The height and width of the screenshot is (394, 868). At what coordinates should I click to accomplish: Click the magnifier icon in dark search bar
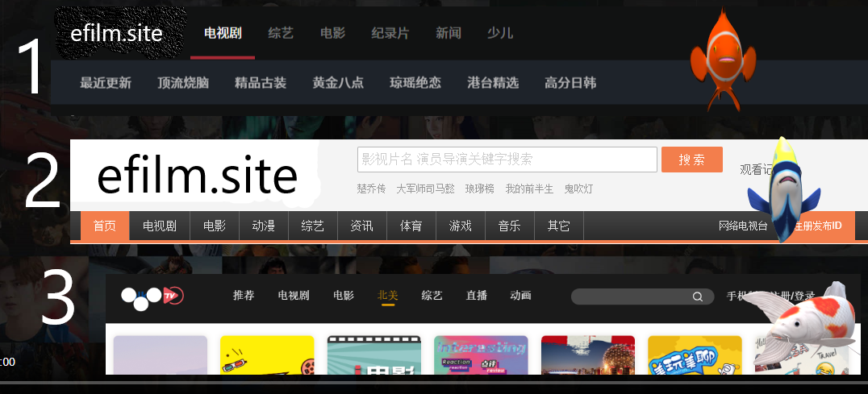click(697, 297)
